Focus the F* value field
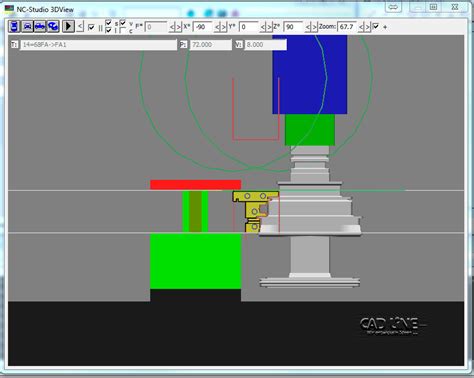Viewport: 474px width, 378px height. click(156, 27)
